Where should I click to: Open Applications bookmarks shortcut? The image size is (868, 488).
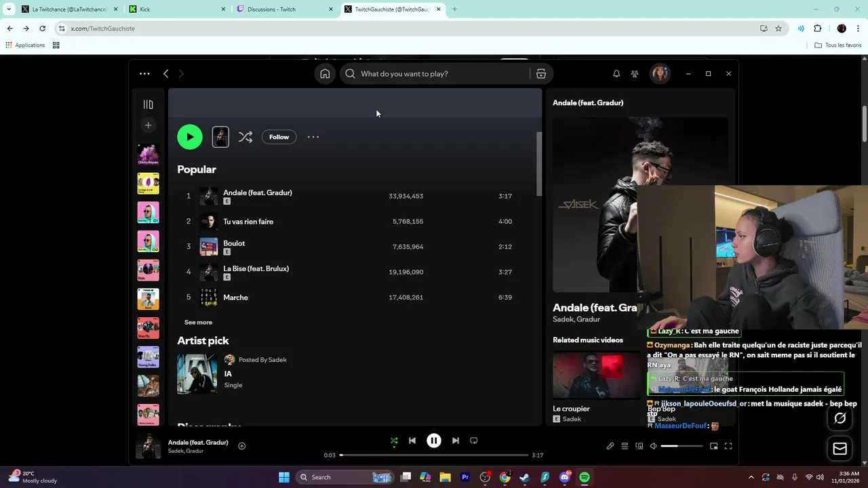coord(25,45)
